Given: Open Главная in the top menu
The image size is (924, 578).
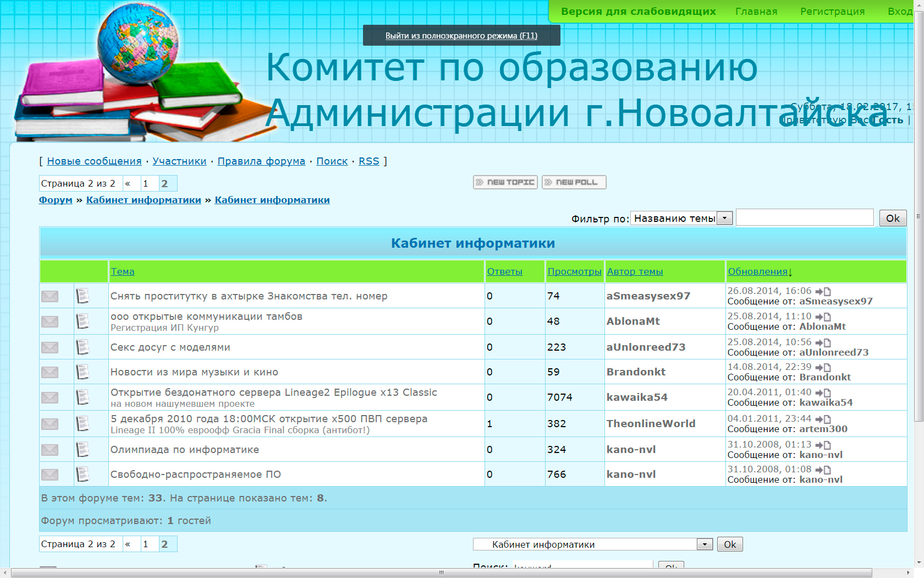Looking at the screenshot, I should pyautogui.click(x=756, y=12).
